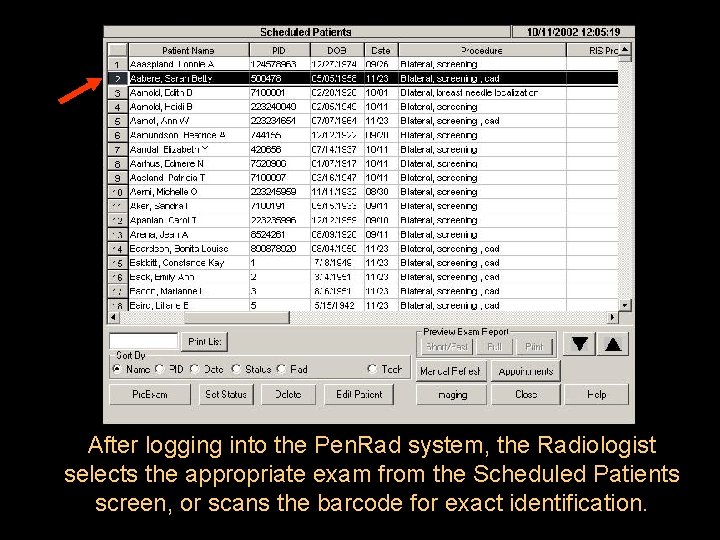This screenshot has height=540, width=720.
Task: Click the horizontal scrollbar left arrow
Action: point(113,317)
